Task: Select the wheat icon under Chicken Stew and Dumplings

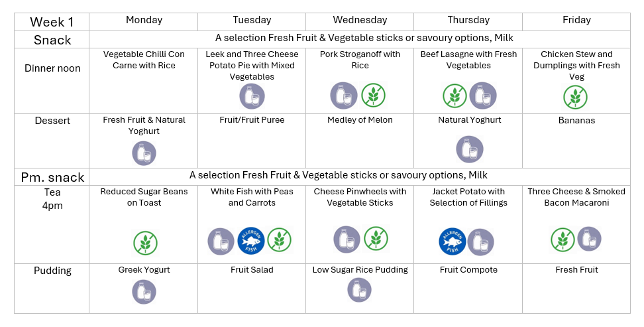Action: coord(576,96)
